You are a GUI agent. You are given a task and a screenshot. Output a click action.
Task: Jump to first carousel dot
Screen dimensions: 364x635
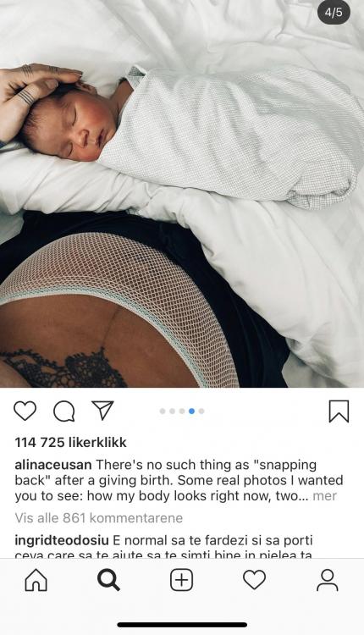tap(163, 411)
